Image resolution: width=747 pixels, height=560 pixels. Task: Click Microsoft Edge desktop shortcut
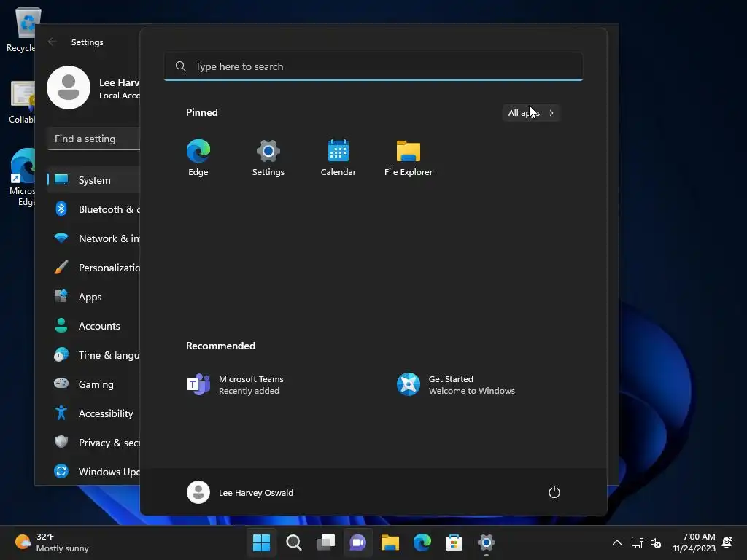tap(21, 177)
